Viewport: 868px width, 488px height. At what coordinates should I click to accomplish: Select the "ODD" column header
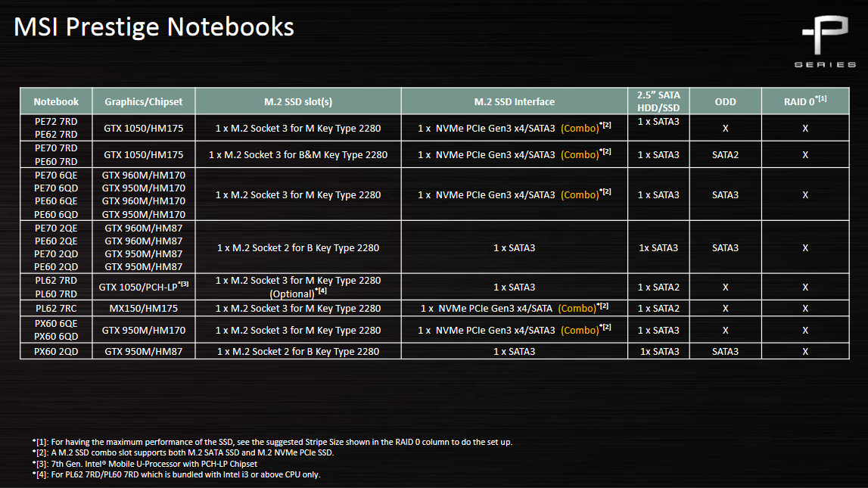coord(725,101)
